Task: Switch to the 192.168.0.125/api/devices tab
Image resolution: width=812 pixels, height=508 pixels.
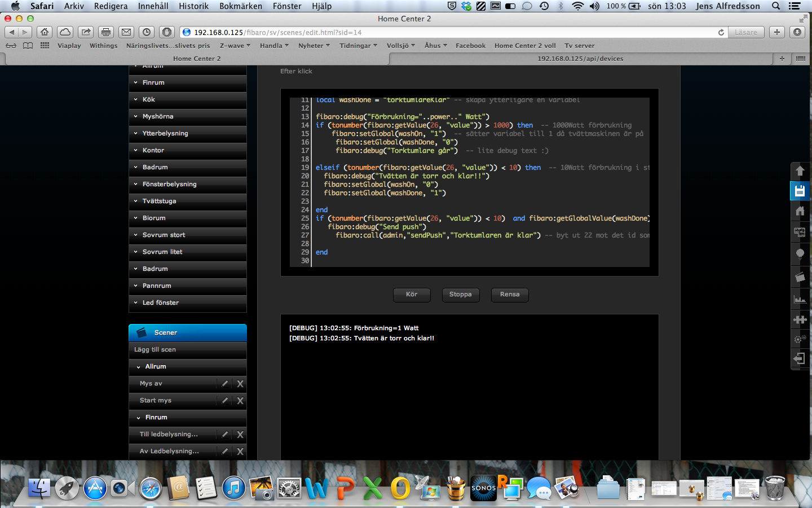Action: click(x=580, y=59)
